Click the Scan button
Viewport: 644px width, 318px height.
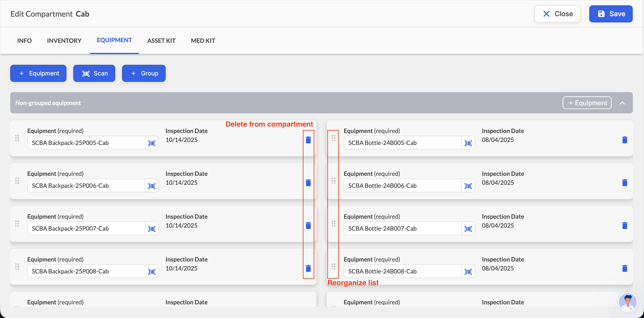[94, 73]
